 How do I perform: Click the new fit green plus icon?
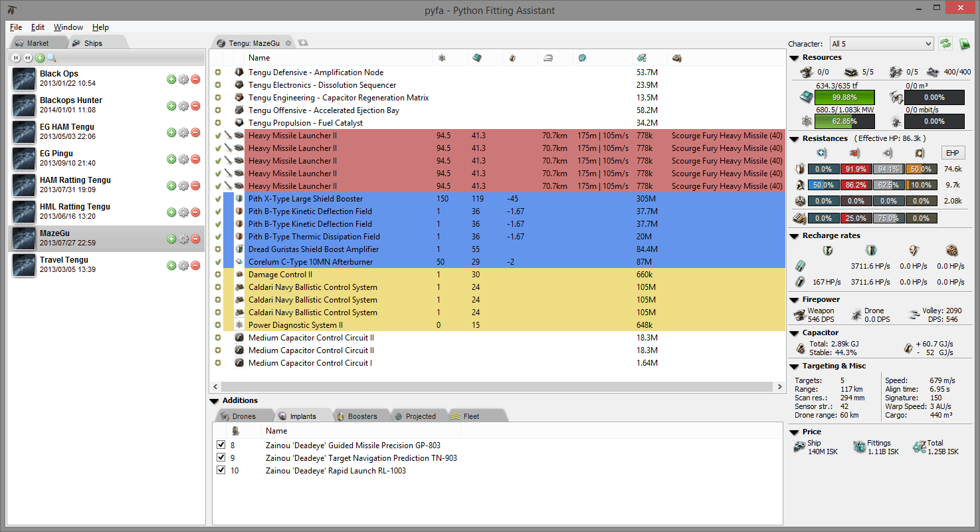point(40,58)
